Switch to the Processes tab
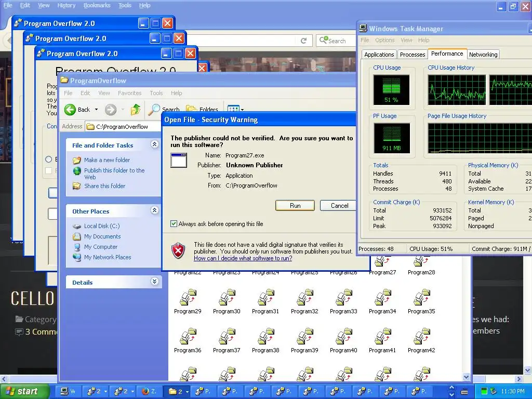 412,54
